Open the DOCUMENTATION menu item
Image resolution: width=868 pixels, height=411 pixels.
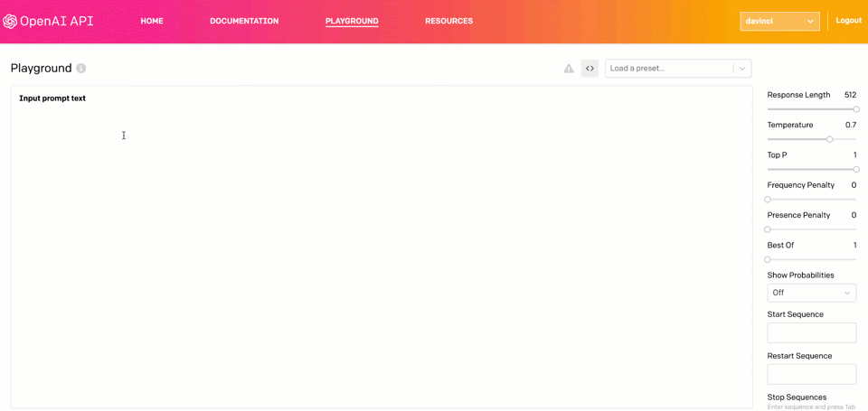click(244, 21)
